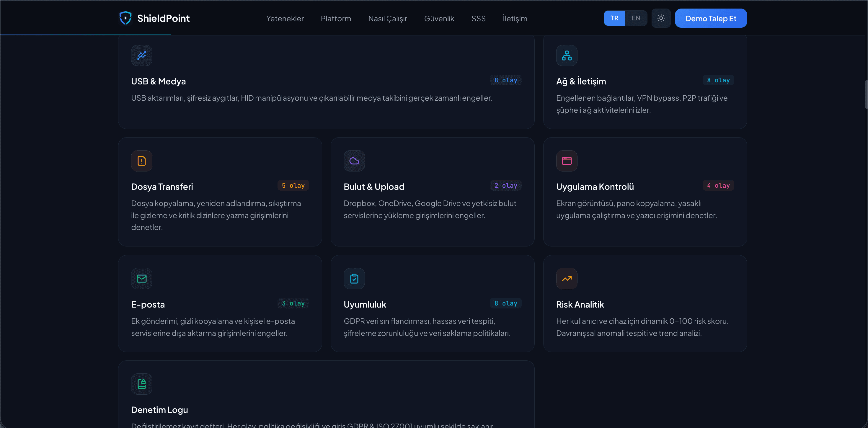Click the Her kullanıcı ve cihaz description
Image resolution: width=868 pixels, height=428 pixels.
[642, 327]
